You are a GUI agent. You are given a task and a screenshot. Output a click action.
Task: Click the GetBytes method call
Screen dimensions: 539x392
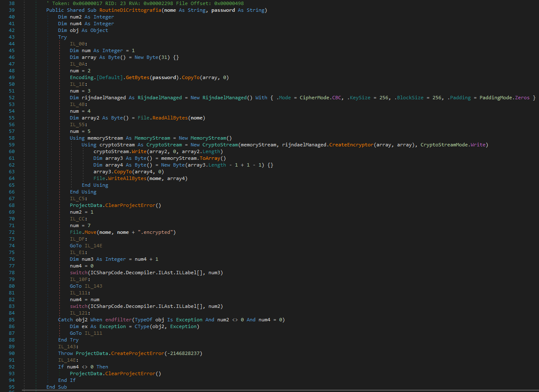(x=137, y=77)
